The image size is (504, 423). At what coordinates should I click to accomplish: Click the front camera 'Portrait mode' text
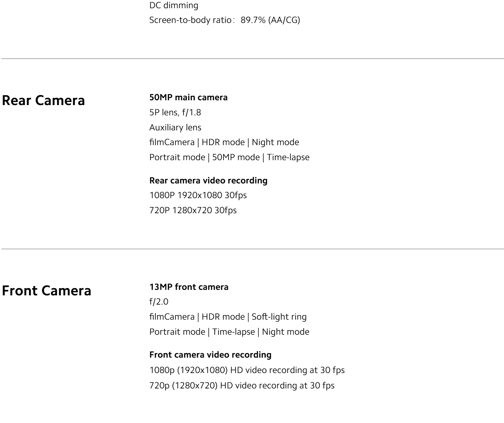click(177, 332)
